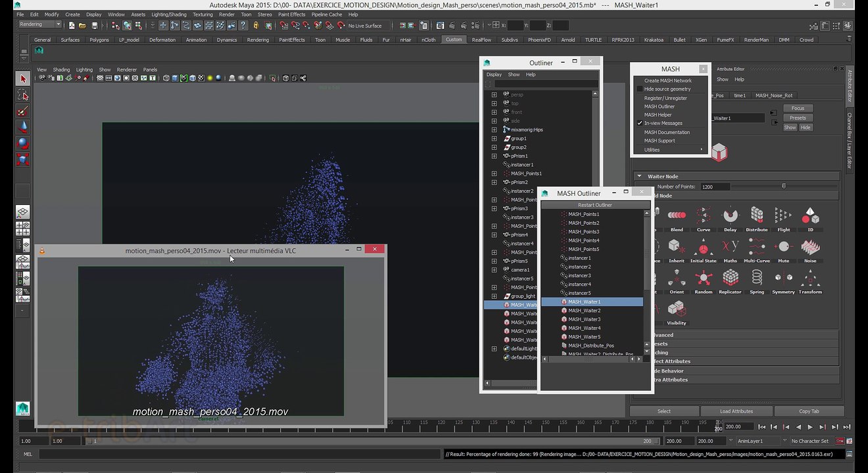Click the MASH shelf icon under the shelf tabs
The image size is (868, 473).
39,51
